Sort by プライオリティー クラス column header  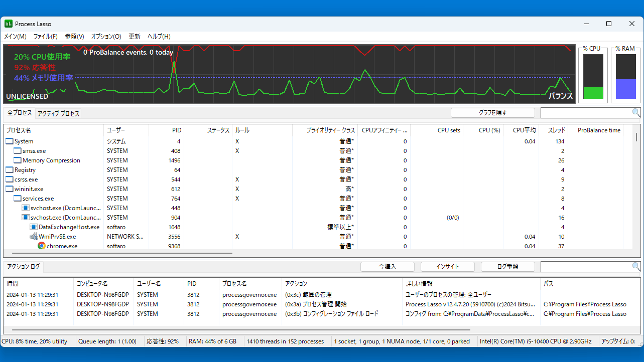325,130
